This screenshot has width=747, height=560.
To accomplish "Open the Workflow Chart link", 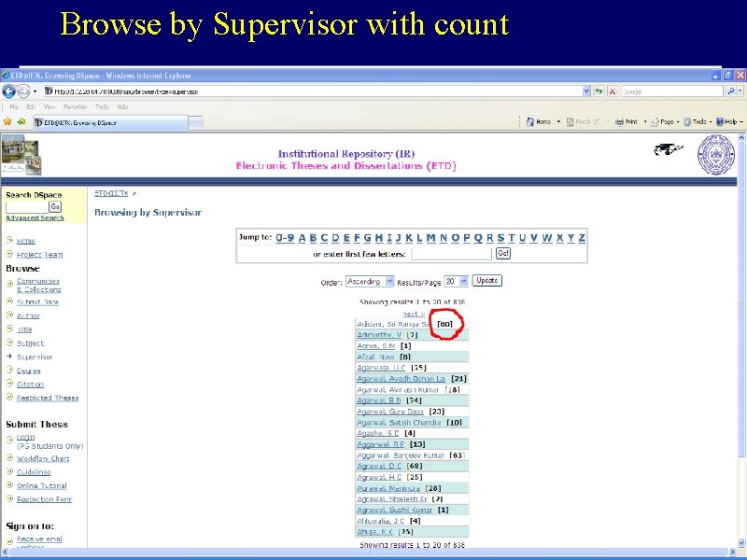I will pyautogui.click(x=43, y=458).
